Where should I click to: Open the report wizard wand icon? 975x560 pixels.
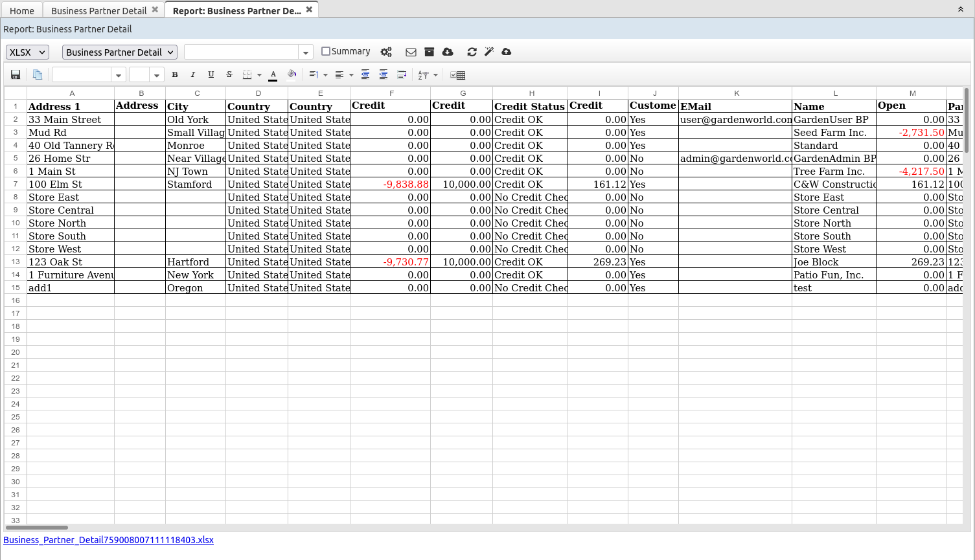pyautogui.click(x=489, y=52)
